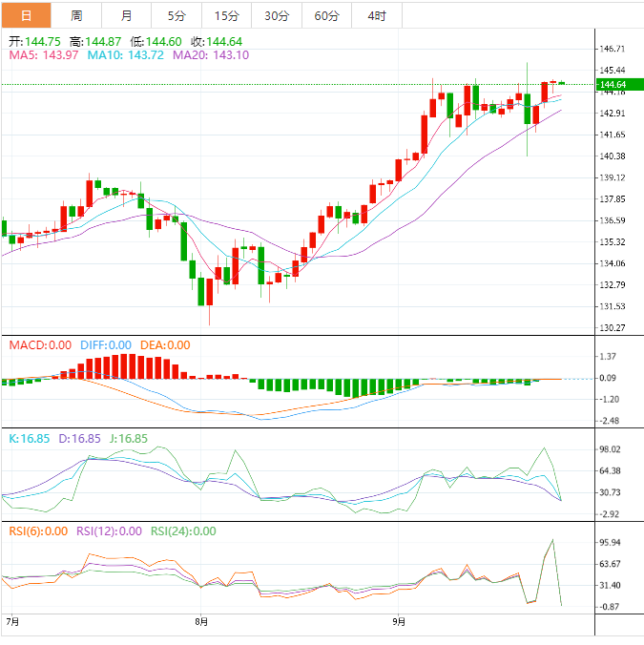This screenshot has height=645, width=644.
Task: Switch to the 周 weekly tab
Action: point(76,15)
